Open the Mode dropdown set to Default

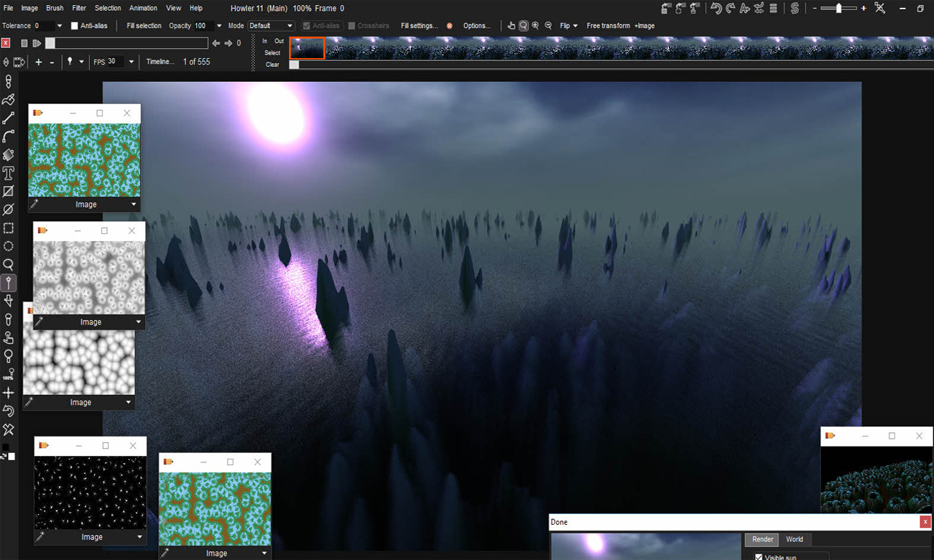point(271,26)
